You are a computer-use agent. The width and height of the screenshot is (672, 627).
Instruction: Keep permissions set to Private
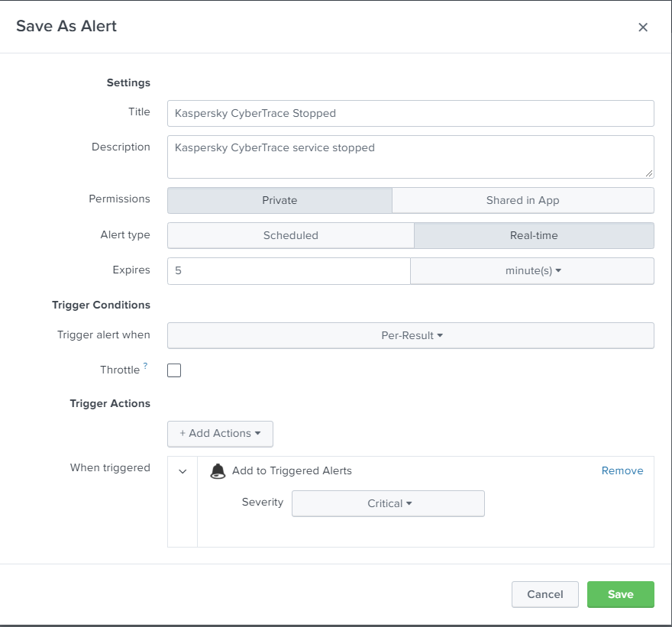pyautogui.click(x=280, y=200)
